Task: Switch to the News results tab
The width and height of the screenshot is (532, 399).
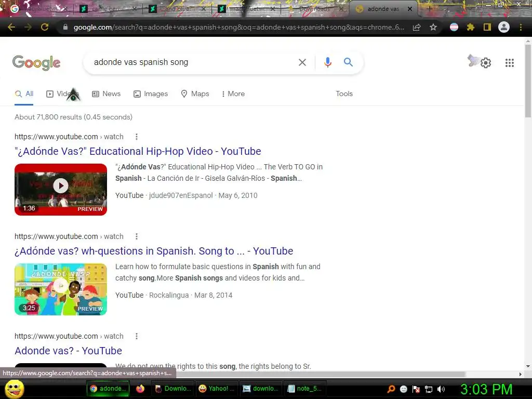Action: 106,94
